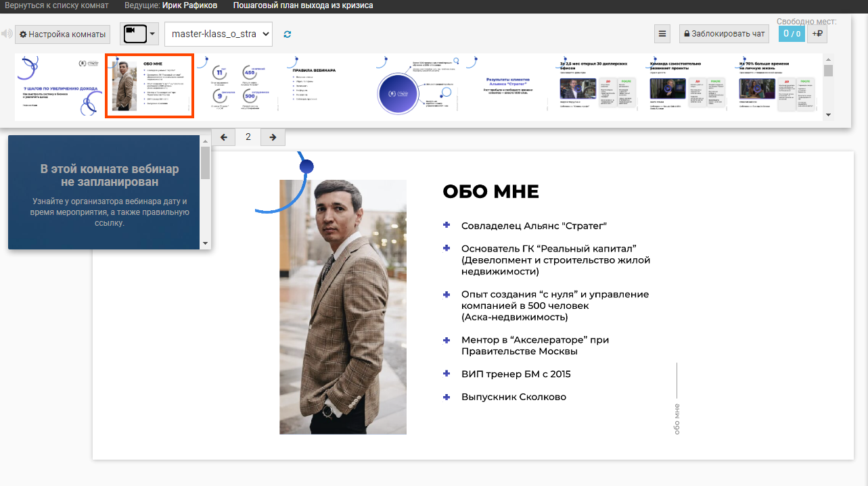Open the Настройка комнаты settings
Viewport: 868px width, 486px height.
[62, 34]
